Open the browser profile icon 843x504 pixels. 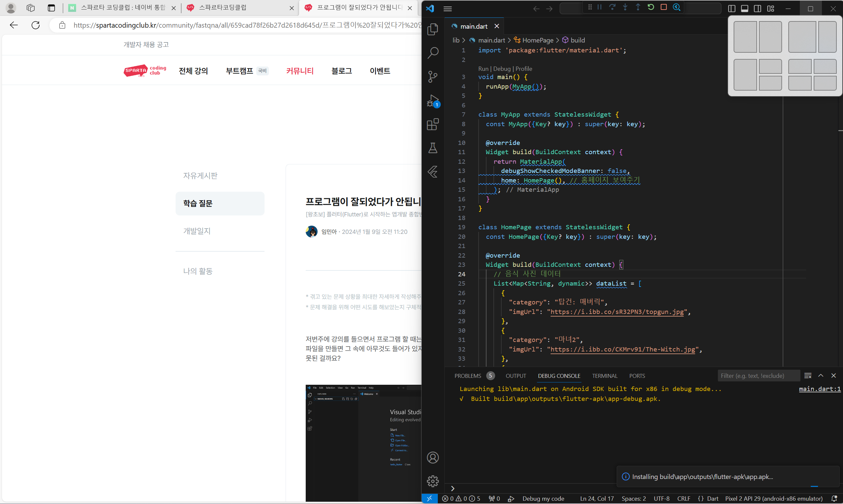[11, 8]
